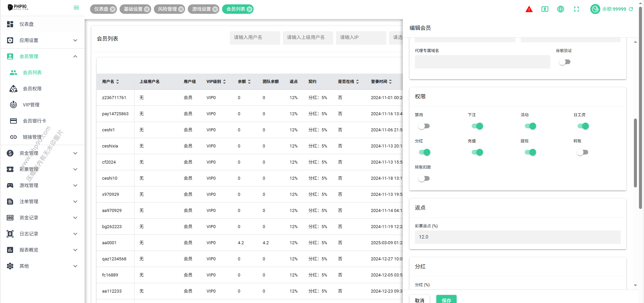Switch to the 风险管理 tab

[x=167, y=9]
